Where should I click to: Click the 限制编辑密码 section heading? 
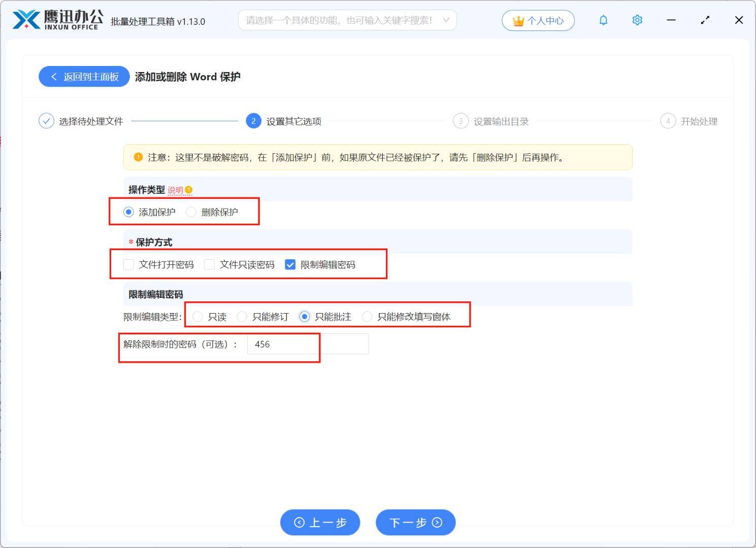click(155, 294)
